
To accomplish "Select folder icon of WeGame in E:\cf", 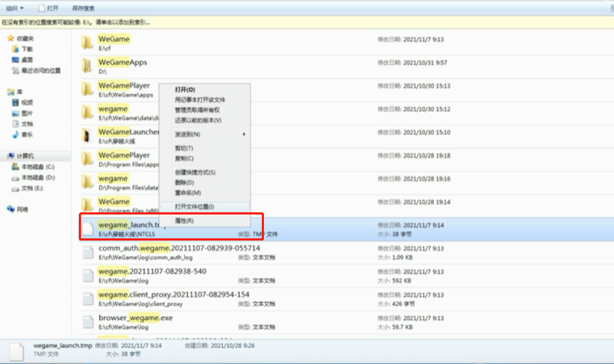I will pos(88,42).
